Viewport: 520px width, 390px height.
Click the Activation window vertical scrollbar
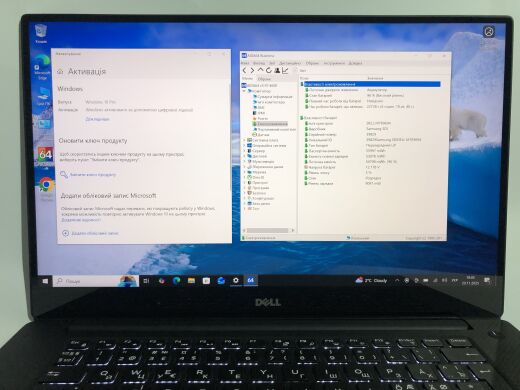point(230,137)
